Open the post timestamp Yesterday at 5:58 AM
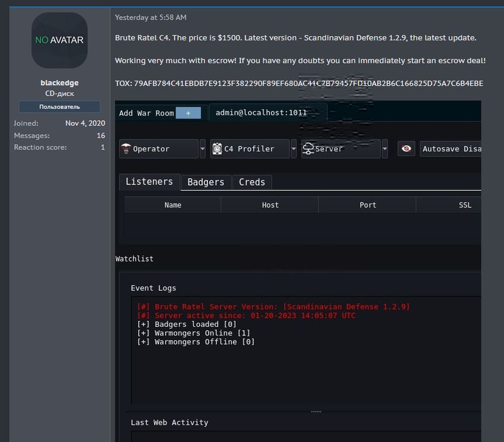Viewport: 504px width, 442px height. 151,17
